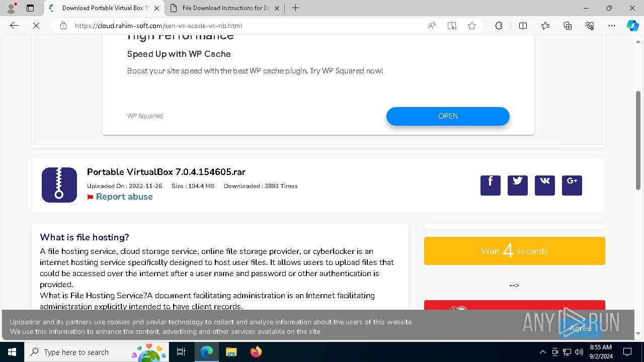The height and width of the screenshot is (362, 644).
Task: Open Collections icon
Action: [568, 26]
